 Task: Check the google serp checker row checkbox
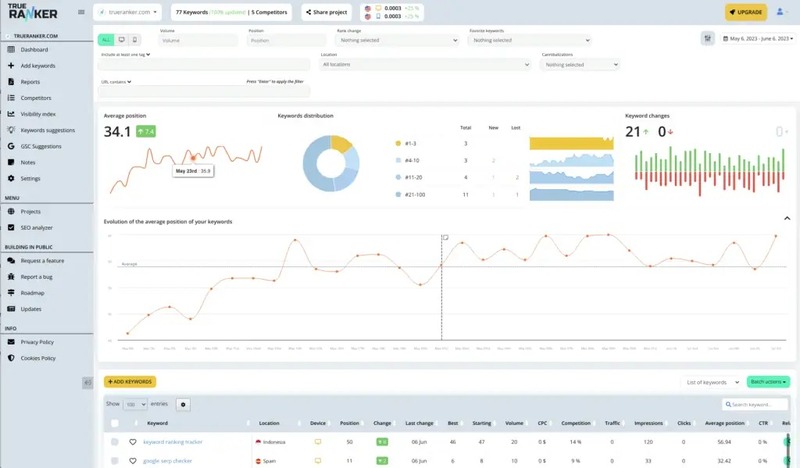(115, 461)
